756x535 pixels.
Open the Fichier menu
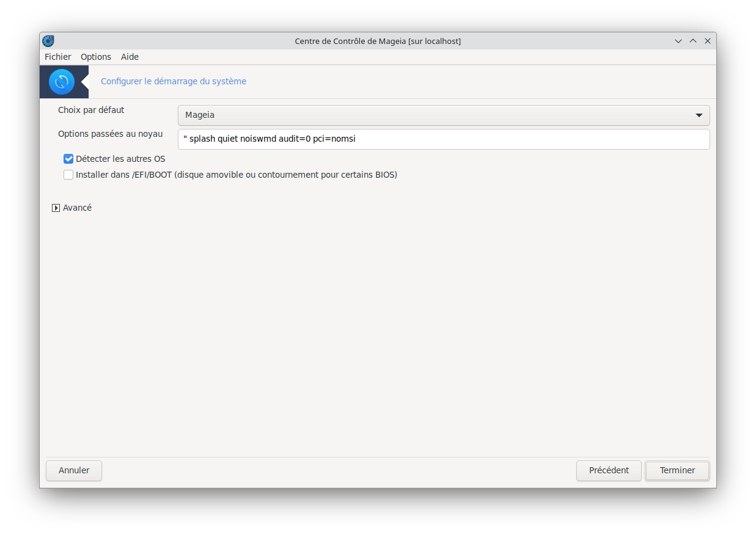click(x=57, y=57)
